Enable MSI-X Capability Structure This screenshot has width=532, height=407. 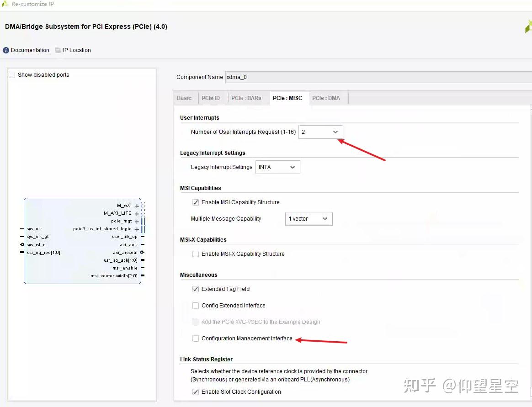[x=196, y=254]
